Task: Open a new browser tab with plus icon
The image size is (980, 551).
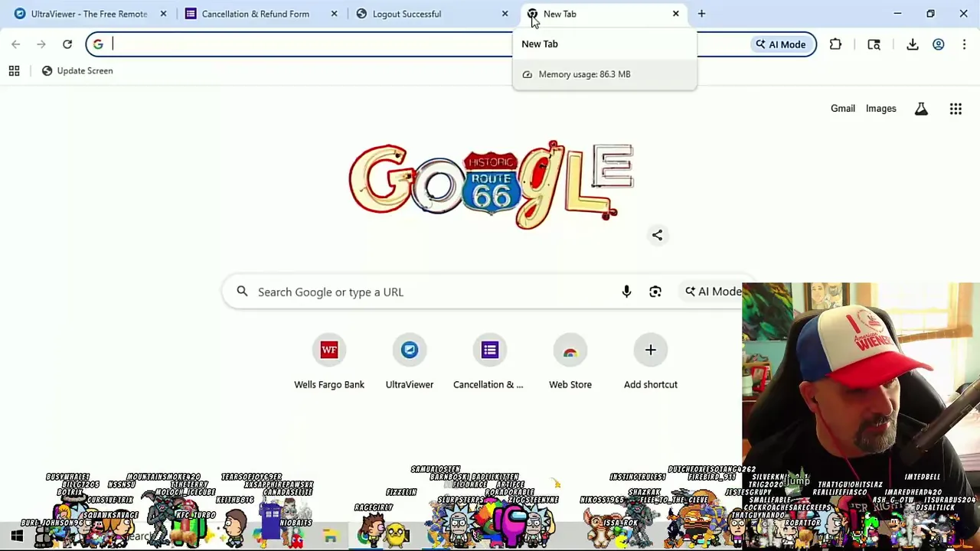Action: tap(701, 14)
